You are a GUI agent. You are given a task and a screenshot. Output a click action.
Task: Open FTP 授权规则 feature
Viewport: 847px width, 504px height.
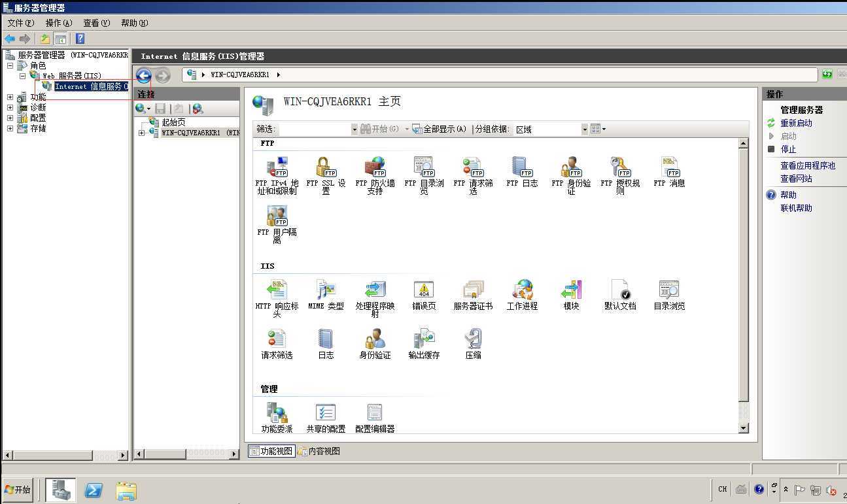620,175
